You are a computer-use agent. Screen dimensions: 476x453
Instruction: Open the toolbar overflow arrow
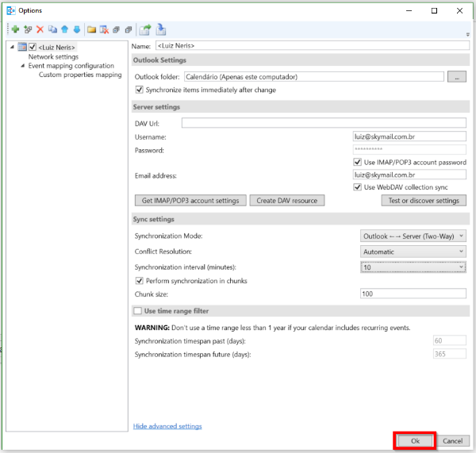[x=468, y=34]
